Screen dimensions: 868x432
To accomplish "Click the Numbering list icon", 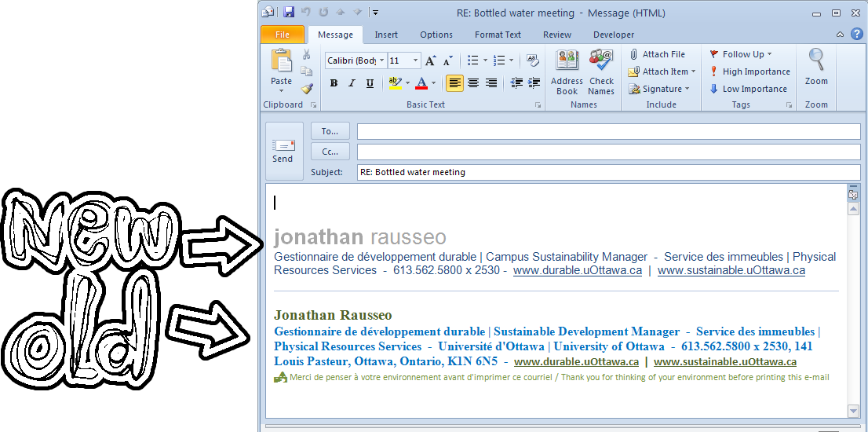I will (x=499, y=60).
